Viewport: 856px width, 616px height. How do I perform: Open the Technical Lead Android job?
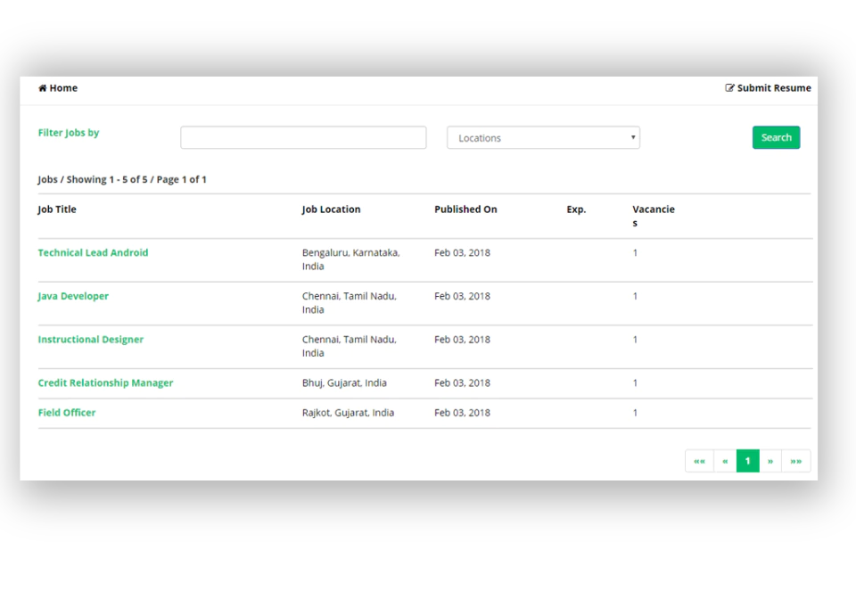click(x=93, y=252)
